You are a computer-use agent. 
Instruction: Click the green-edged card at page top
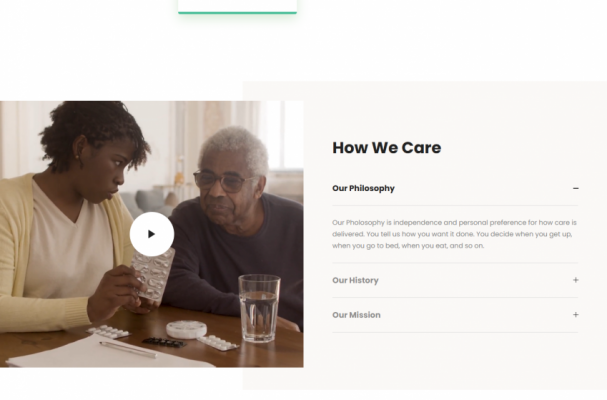tap(237, 6)
